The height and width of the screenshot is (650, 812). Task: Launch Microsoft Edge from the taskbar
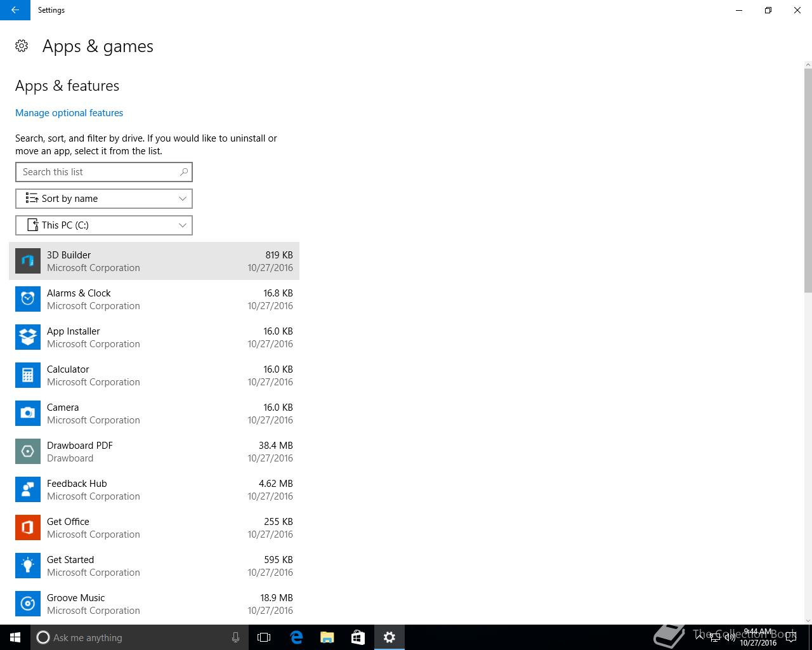[x=296, y=637]
